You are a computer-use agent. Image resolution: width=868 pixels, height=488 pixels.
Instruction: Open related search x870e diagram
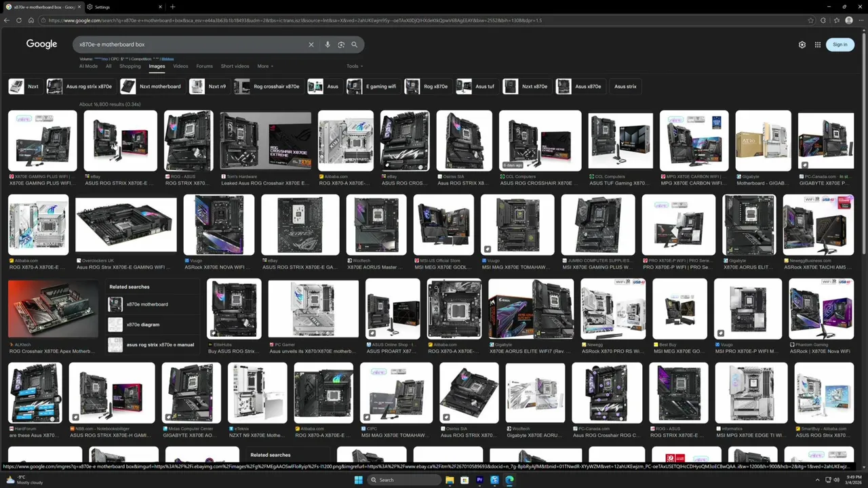(152, 325)
